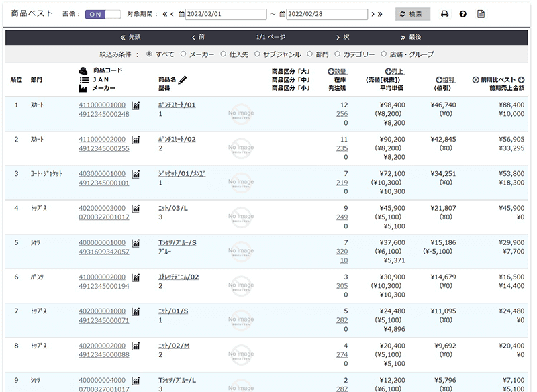Select the カテゴリー filter radio button
The height and width of the screenshot is (392, 537).
[x=338, y=54]
